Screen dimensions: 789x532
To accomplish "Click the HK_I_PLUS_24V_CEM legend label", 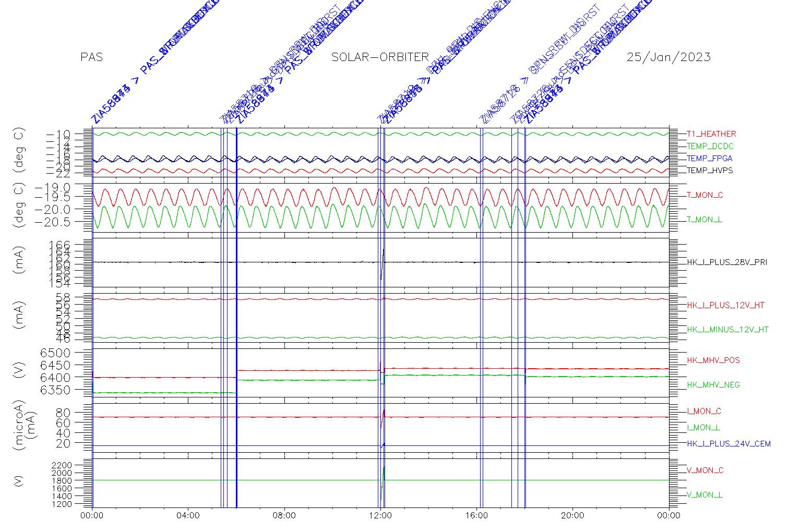I will point(728,444).
